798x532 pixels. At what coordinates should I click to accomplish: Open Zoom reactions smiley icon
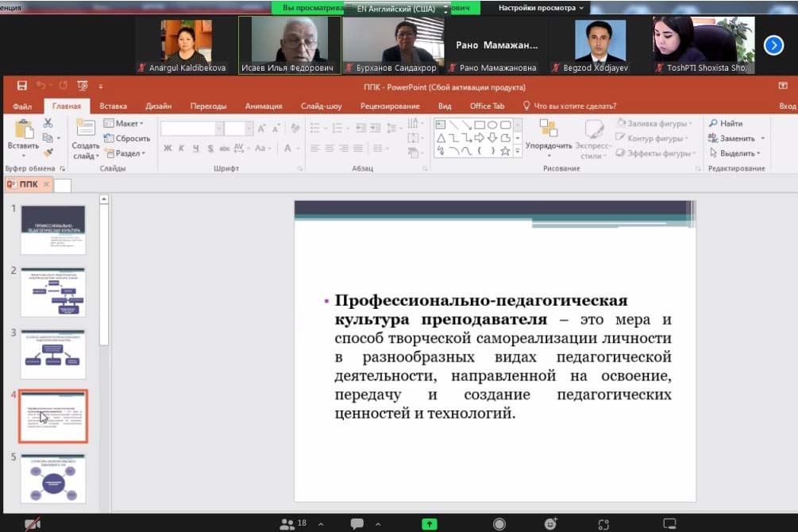click(550, 524)
